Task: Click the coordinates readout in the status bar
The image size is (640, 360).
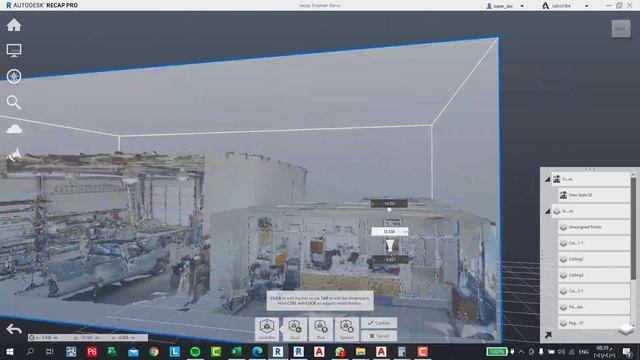Action: tap(88, 338)
